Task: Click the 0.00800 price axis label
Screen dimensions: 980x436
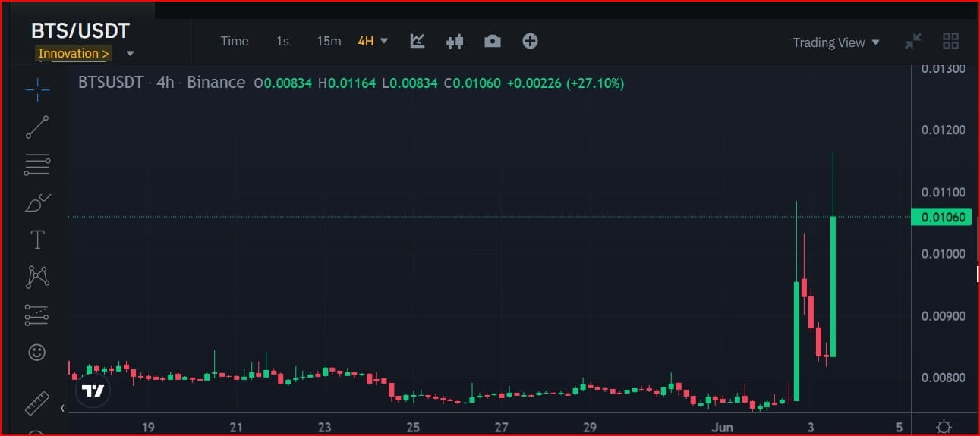Action: pos(943,378)
